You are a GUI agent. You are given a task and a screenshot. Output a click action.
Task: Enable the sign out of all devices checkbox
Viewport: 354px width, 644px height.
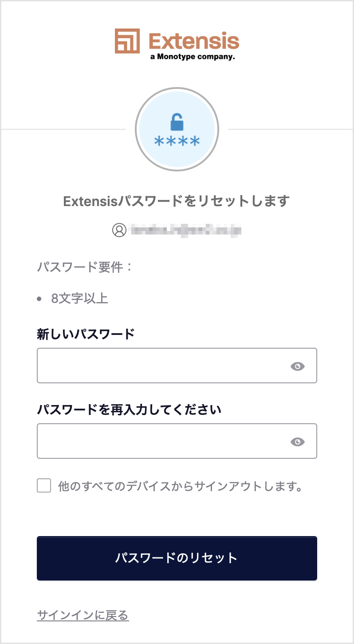coord(44,486)
